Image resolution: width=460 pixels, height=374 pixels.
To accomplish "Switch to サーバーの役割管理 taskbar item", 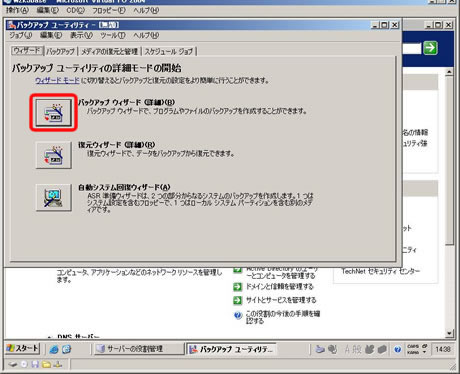I will click(139, 349).
